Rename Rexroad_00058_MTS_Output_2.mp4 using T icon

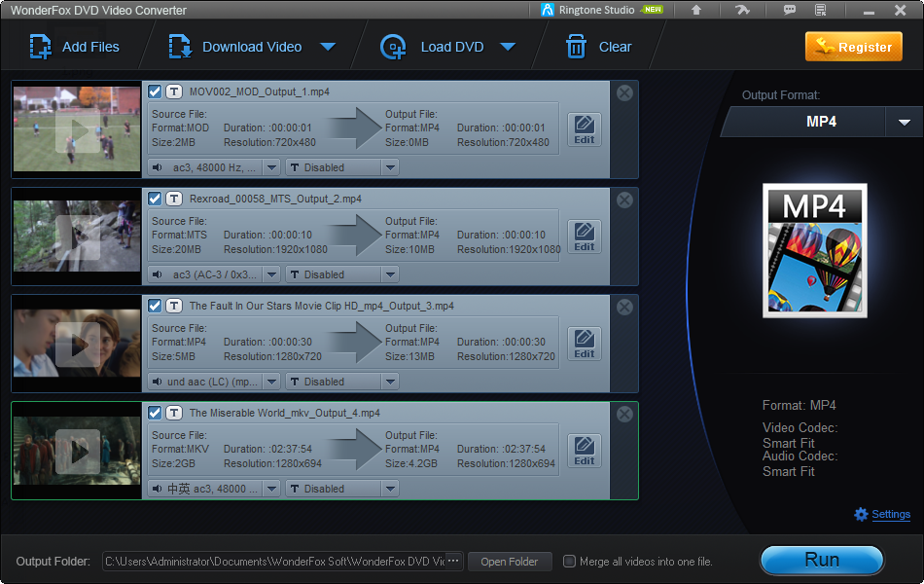(x=174, y=199)
